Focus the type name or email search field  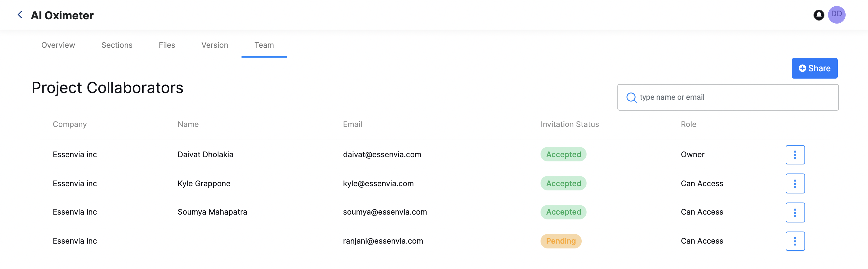[x=728, y=97]
